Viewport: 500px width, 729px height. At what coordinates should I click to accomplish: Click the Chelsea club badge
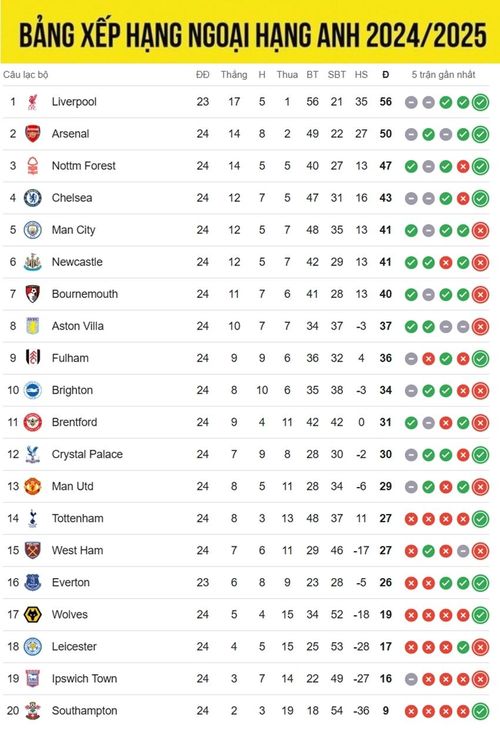click(33, 198)
